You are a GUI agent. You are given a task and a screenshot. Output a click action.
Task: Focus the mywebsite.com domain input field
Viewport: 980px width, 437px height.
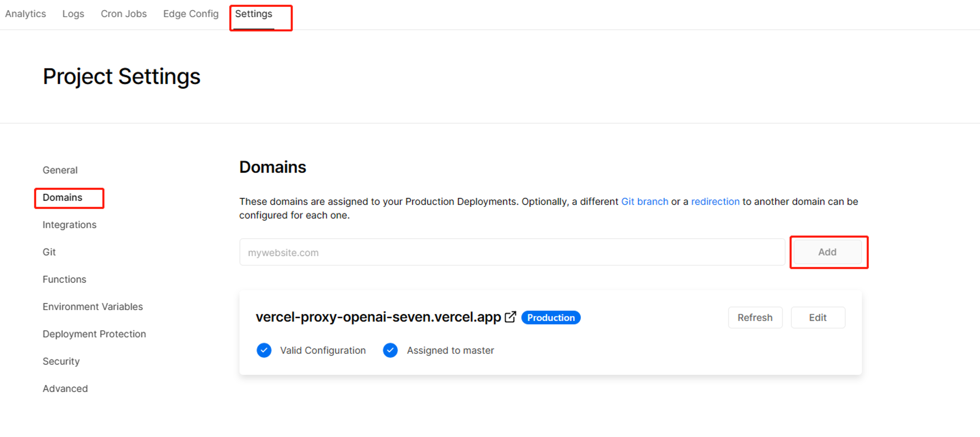[512, 252]
